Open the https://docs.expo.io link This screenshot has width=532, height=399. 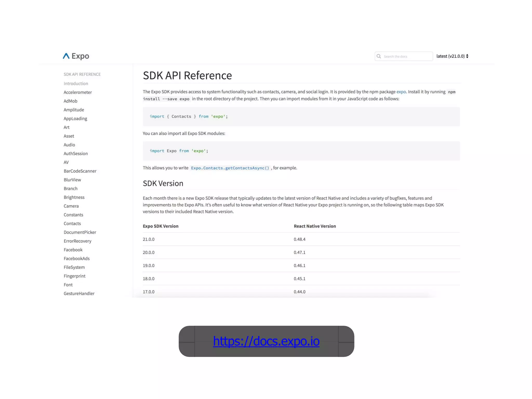pyautogui.click(x=266, y=341)
